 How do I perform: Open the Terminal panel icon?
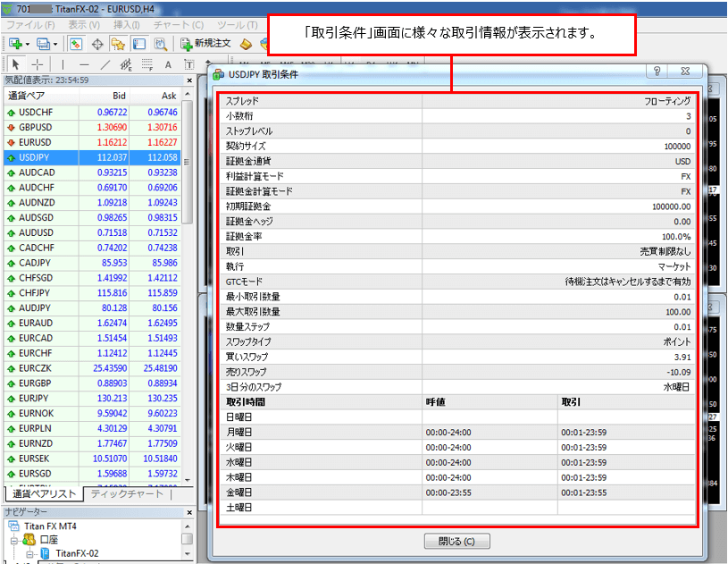(x=139, y=43)
